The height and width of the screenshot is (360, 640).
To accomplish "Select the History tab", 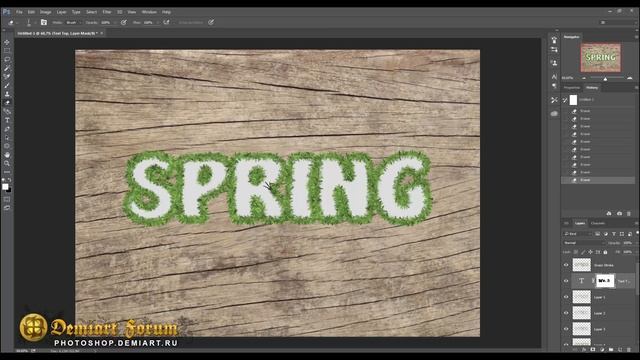I will click(x=592, y=88).
